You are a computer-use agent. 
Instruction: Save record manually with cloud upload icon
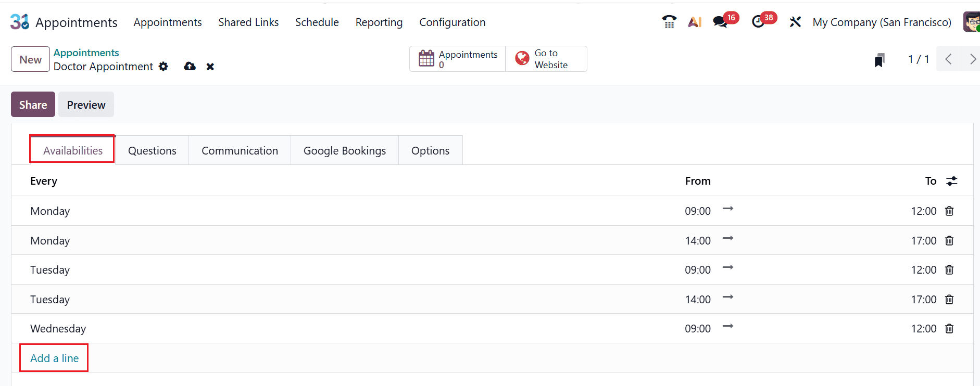click(x=190, y=67)
